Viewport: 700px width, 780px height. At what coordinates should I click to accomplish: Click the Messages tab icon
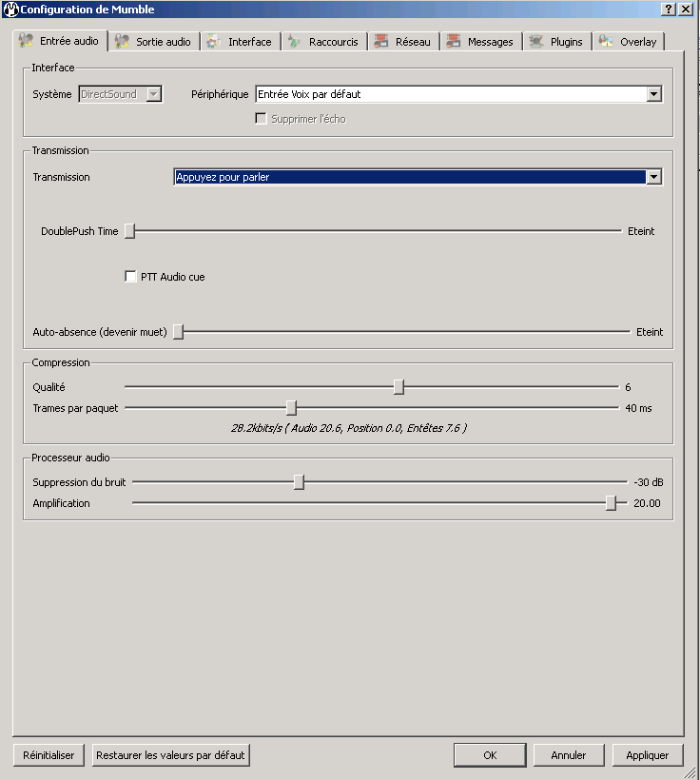point(454,41)
